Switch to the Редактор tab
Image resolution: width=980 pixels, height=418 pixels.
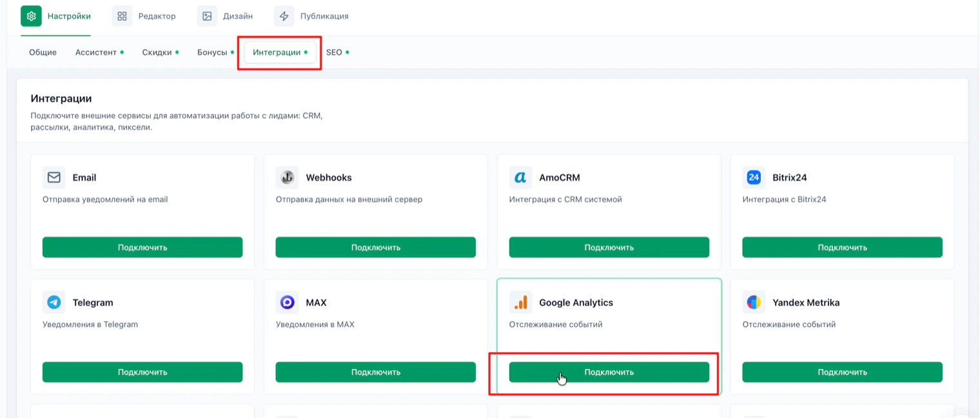(144, 16)
